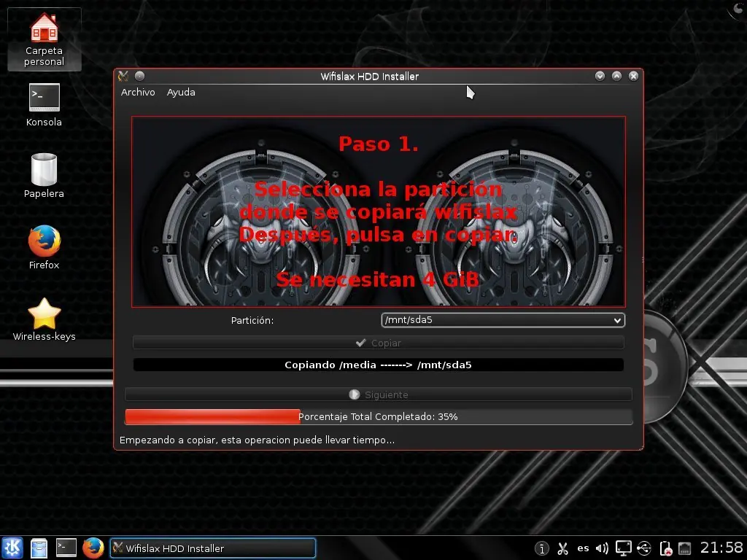This screenshot has height=560, width=747.
Task: Open the Klipper scissors clipboard icon
Action: [x=562, y=548]
